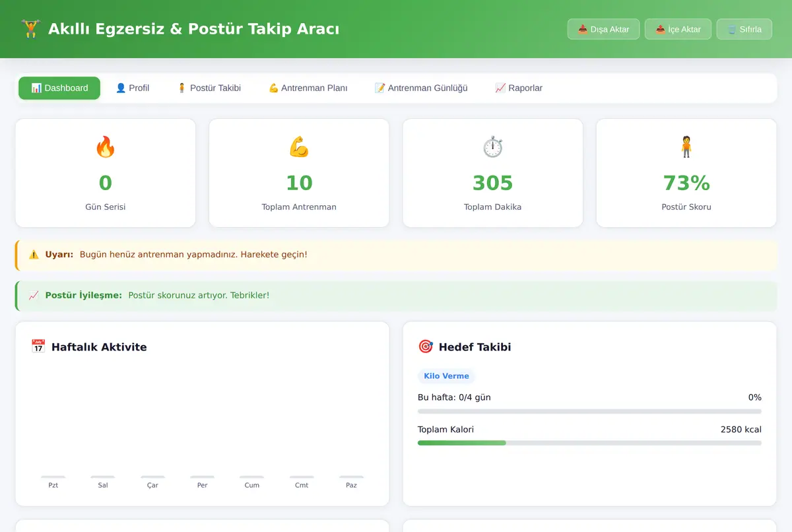
Task: Click the "2580 kcal" calorie value
Action: tap(741, 430)
